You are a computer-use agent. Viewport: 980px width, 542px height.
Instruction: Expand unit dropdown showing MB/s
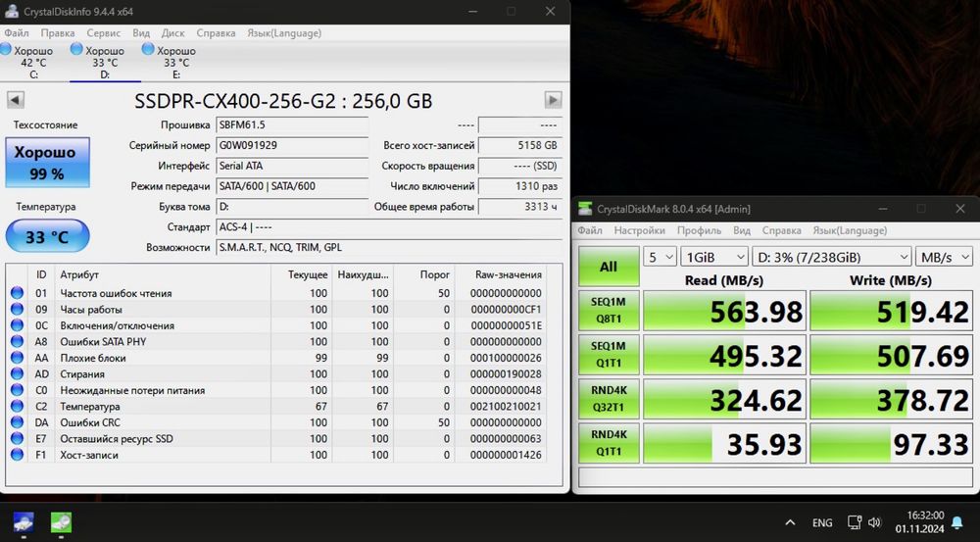pos(944,257)
